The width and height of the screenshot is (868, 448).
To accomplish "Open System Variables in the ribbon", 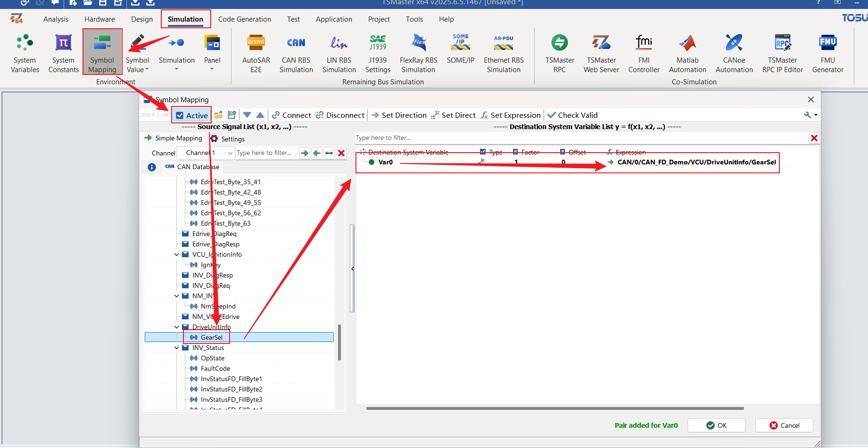I will pyautogui.click(x=25, y=53).
